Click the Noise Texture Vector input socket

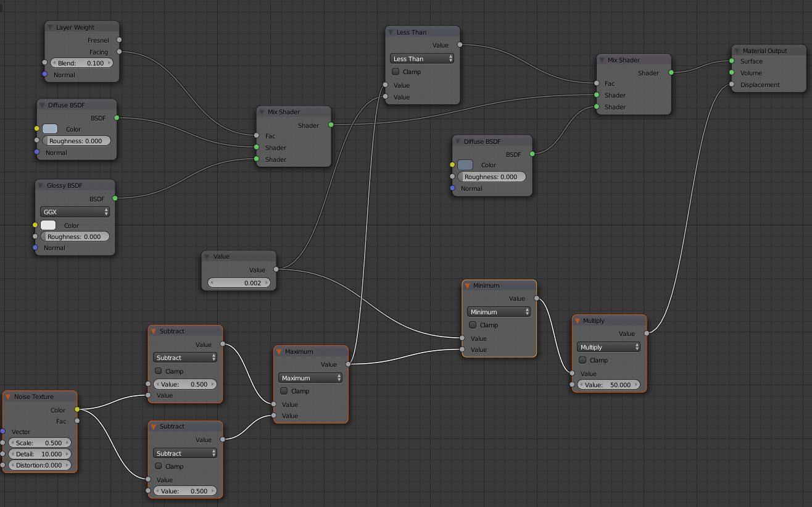pos(3,432)
